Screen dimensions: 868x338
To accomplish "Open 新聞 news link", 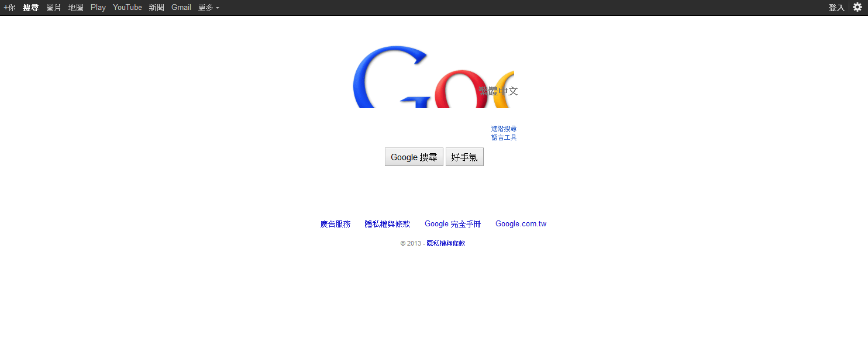I will [157, 8].
